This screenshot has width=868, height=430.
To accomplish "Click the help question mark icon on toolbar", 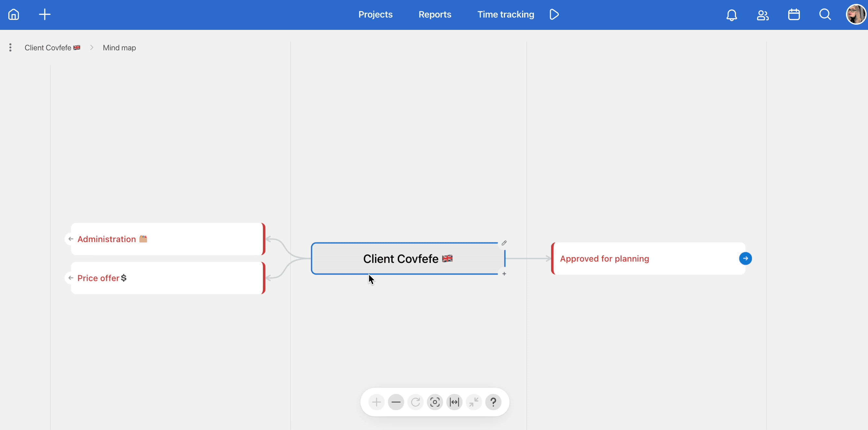I will pyautogui.click(x=493, y=402).
